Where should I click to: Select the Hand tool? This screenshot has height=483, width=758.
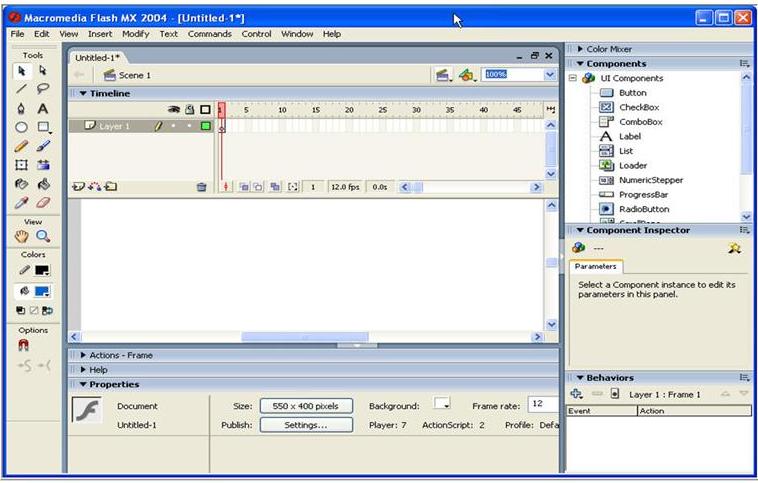(x=21, y=236)
